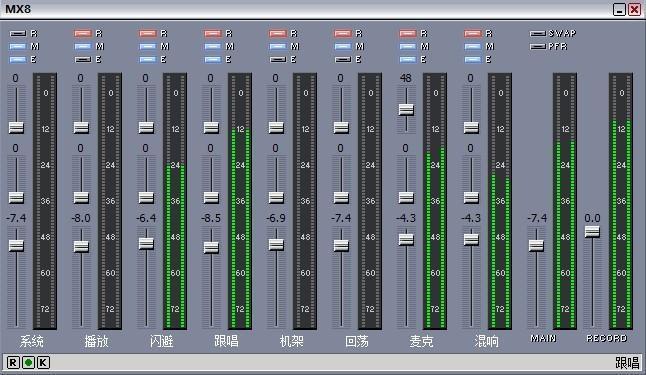Click the 麦克 middle send slider handle
Image resolution: width=646 pixels, height=375 pixels.
[x=406, y=197]
